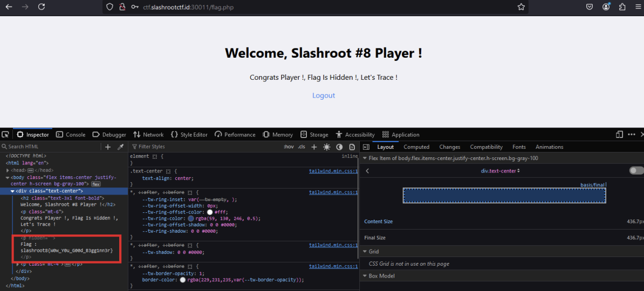The width and height of the screenshot is (644, 291).
Task: Click the selector highlighter icon beside element rule
Action: tap(155, 157)
